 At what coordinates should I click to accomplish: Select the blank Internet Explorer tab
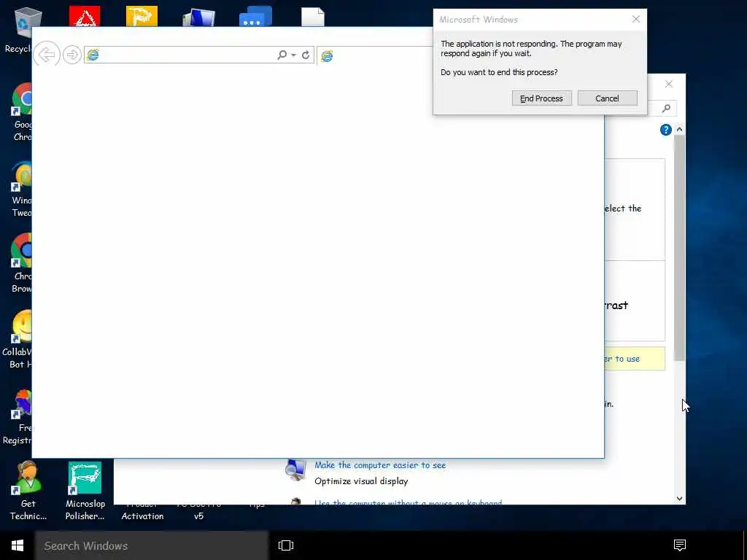(374, 55)
